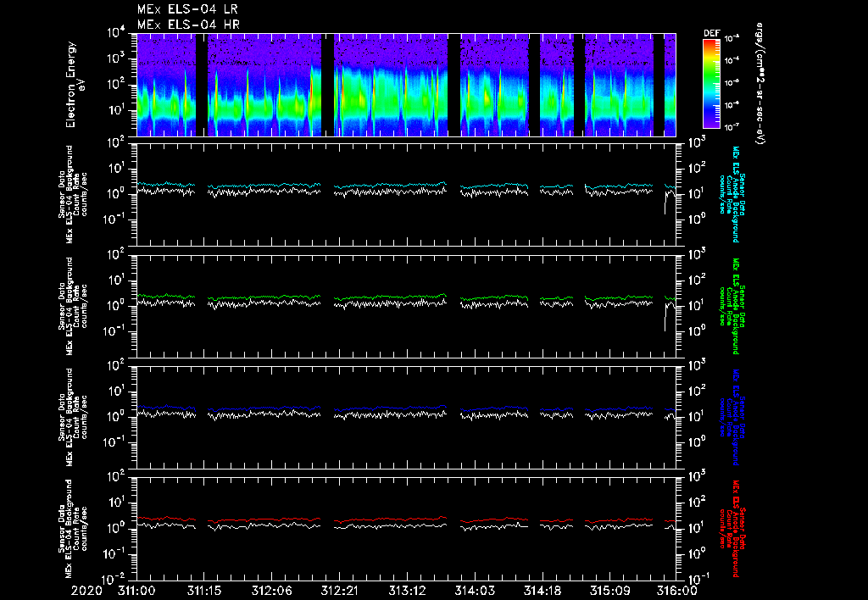Click the "312:06" time axis label
Viewport: 868px width, 600px height.
click(272, 591)
